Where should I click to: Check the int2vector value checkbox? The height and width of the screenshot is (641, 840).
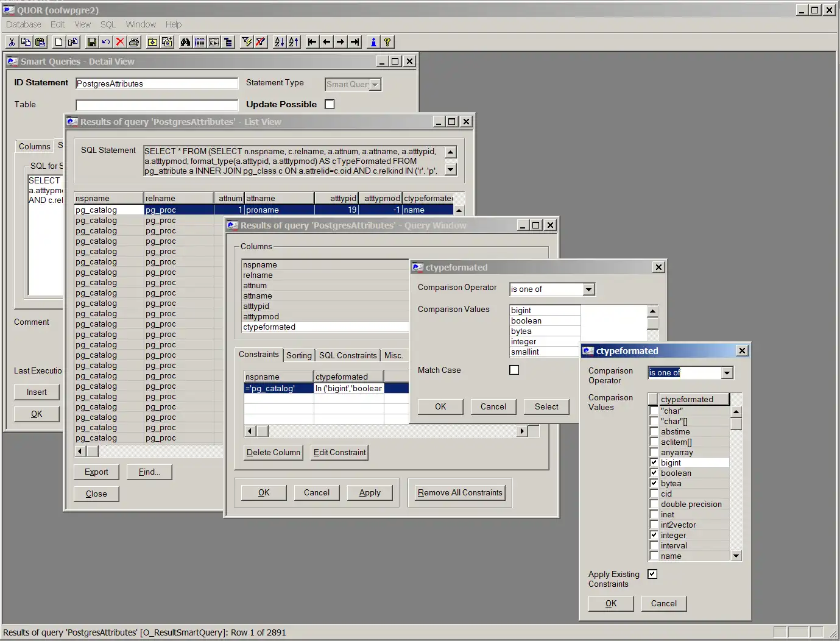pos(654,525)
